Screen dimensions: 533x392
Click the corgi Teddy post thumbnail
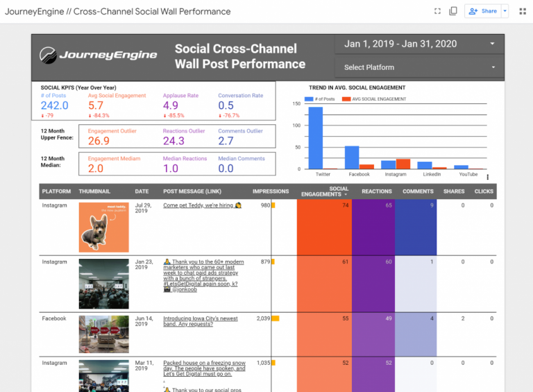click(x=103, y=227)
